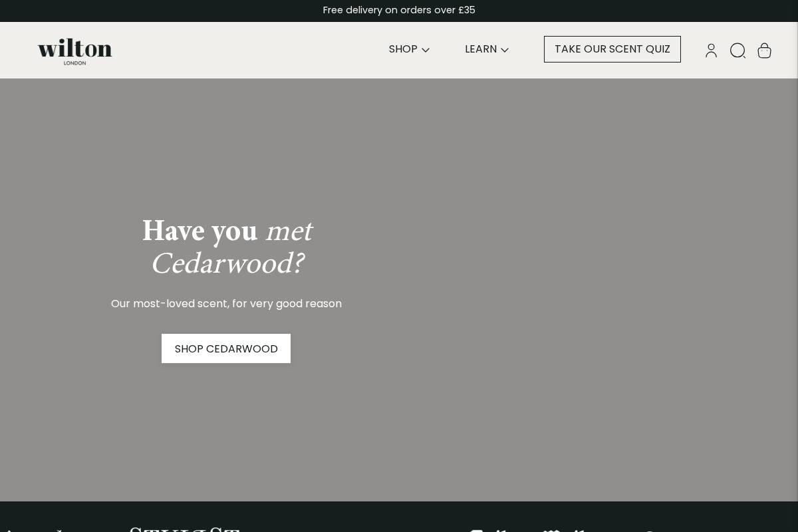
Task: Expand the LEARN dropdown menu
Action: (x=486, y=49)
